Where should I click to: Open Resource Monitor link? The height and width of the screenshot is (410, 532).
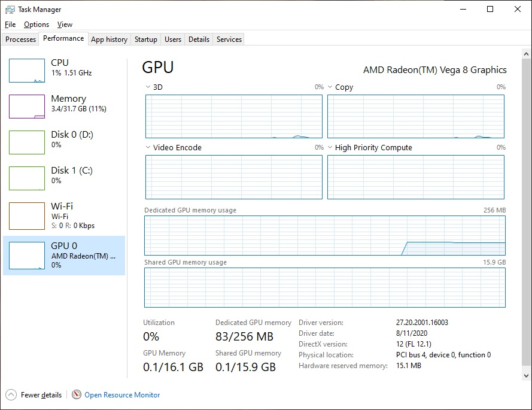click(122, 395)
